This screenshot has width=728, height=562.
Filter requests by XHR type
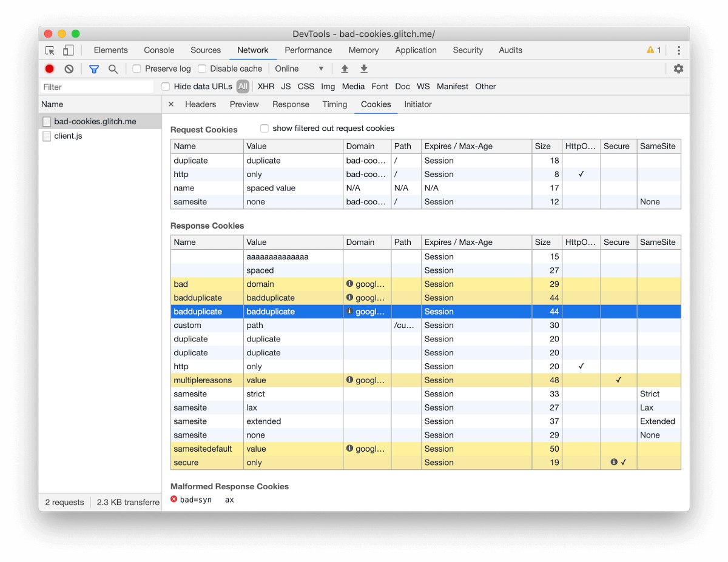point(266,87)
